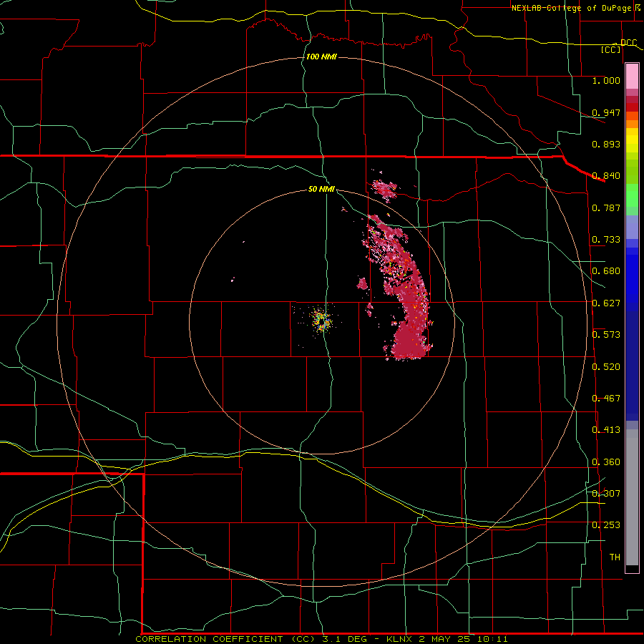Click the bright green color bar segment
Screen dimensions: 644x644
coord(632,195)
